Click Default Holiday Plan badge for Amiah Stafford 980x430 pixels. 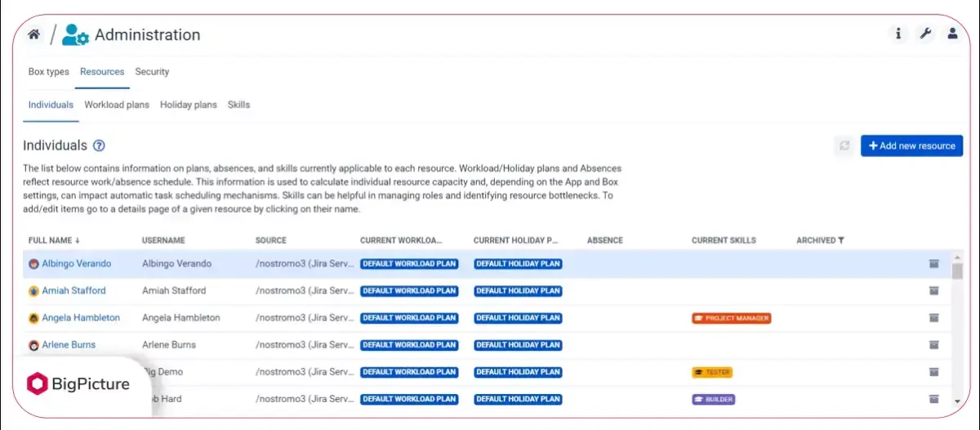[x=518, y=291]
